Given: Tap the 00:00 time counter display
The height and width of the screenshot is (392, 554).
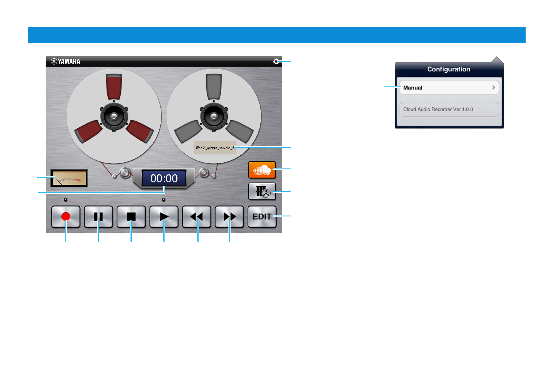Looking at the screenshot, I should coord(164,178).
